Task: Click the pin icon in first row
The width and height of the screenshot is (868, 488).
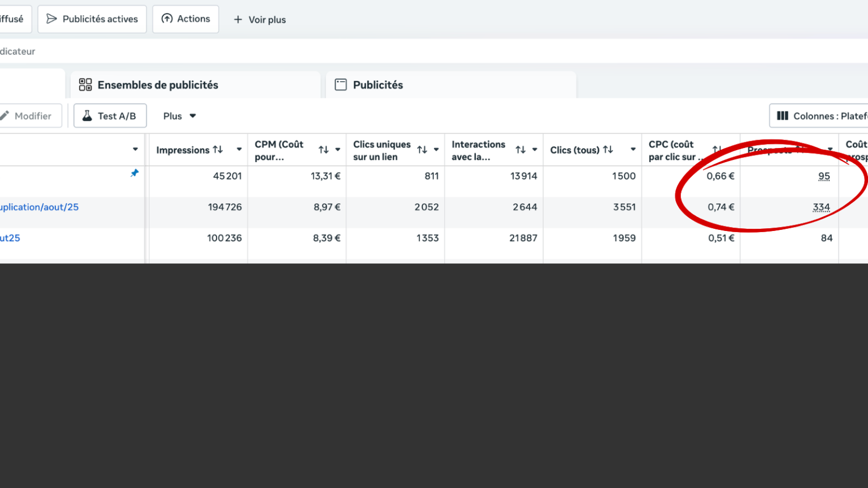Action: (x=134, y=173)
